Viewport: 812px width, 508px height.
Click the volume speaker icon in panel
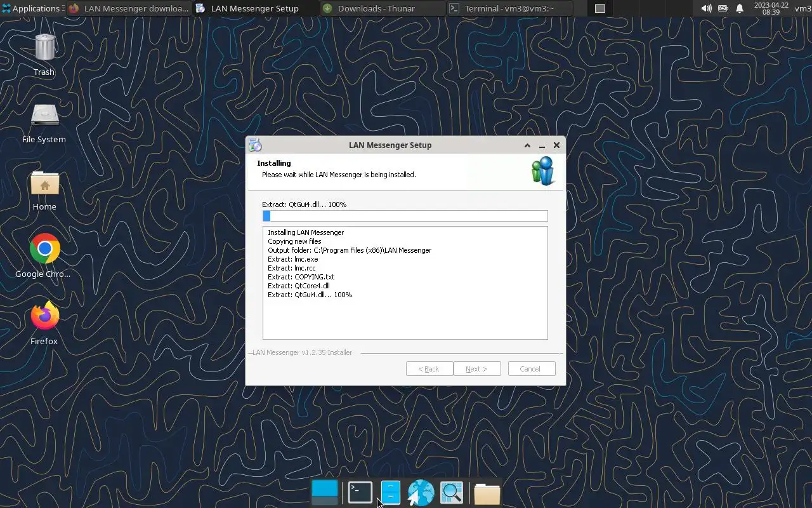706,8
